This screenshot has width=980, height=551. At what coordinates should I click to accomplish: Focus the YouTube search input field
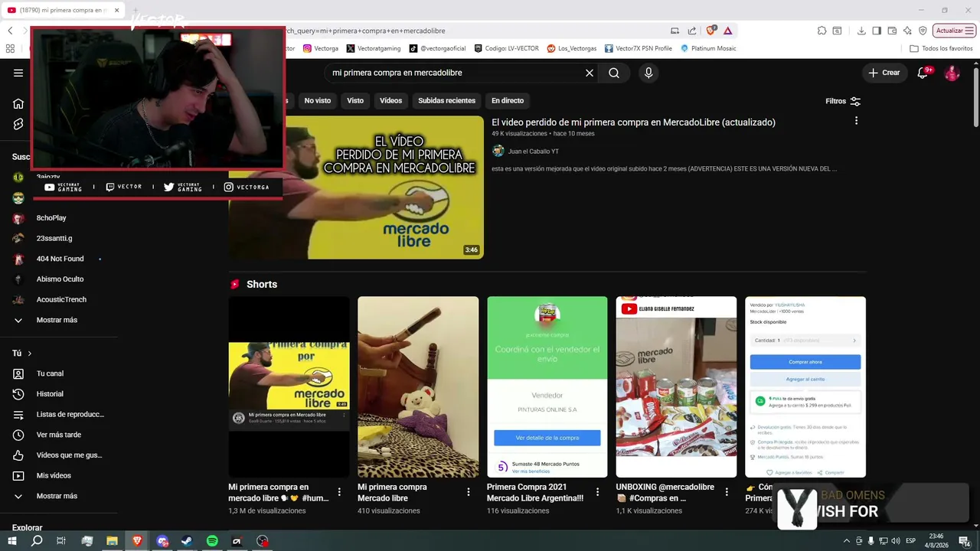[x=454, y=73]
